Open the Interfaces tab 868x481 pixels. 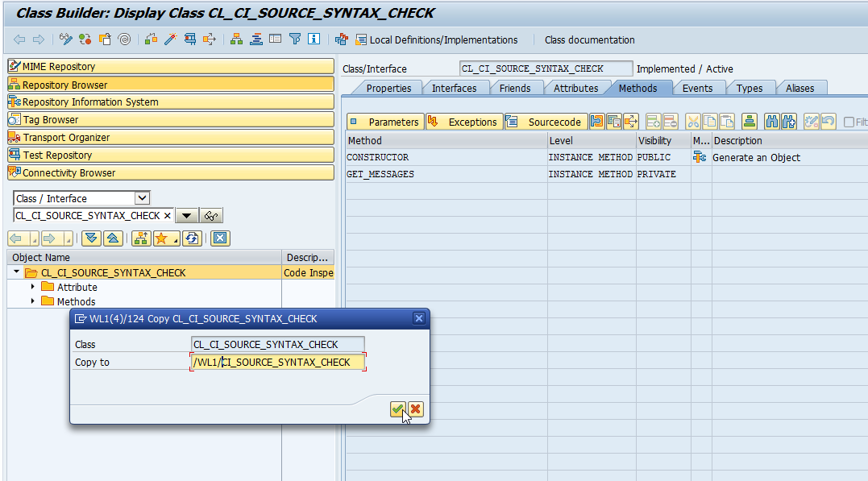click(454, 88)
